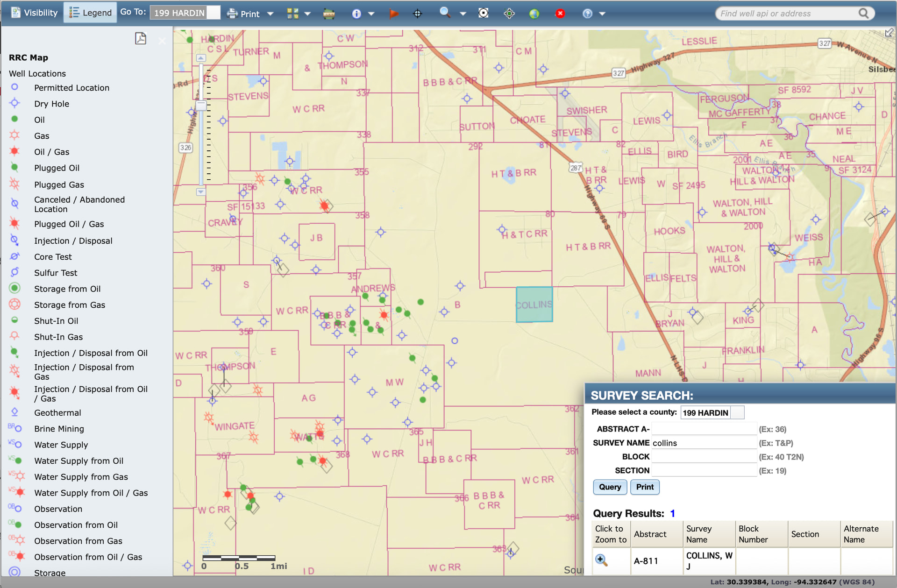Click the search magnifier in Find well box
Viewport: 897px width, 588px height.
coord(864,14)
